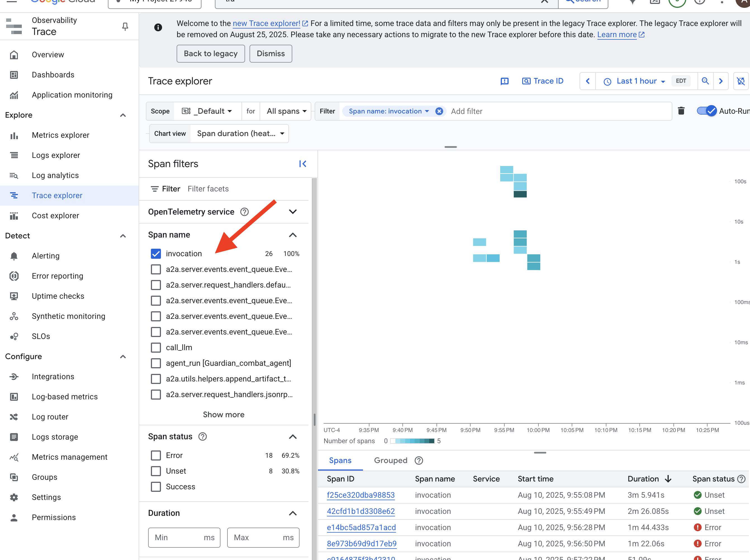Open span ID f25ce320dba98853 link
750x560 pixels.
pos(360,495)
